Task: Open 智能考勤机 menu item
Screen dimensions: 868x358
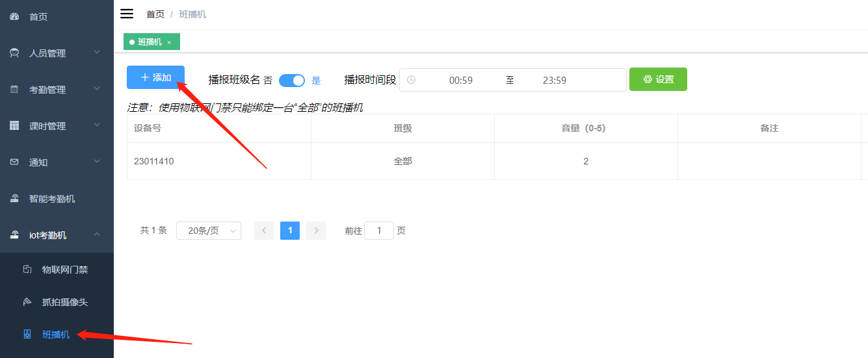Action: [x=57, y=199]
